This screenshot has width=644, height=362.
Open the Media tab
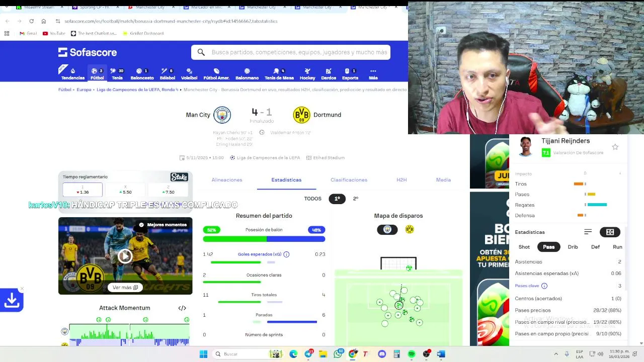click(x=443, y=180)
